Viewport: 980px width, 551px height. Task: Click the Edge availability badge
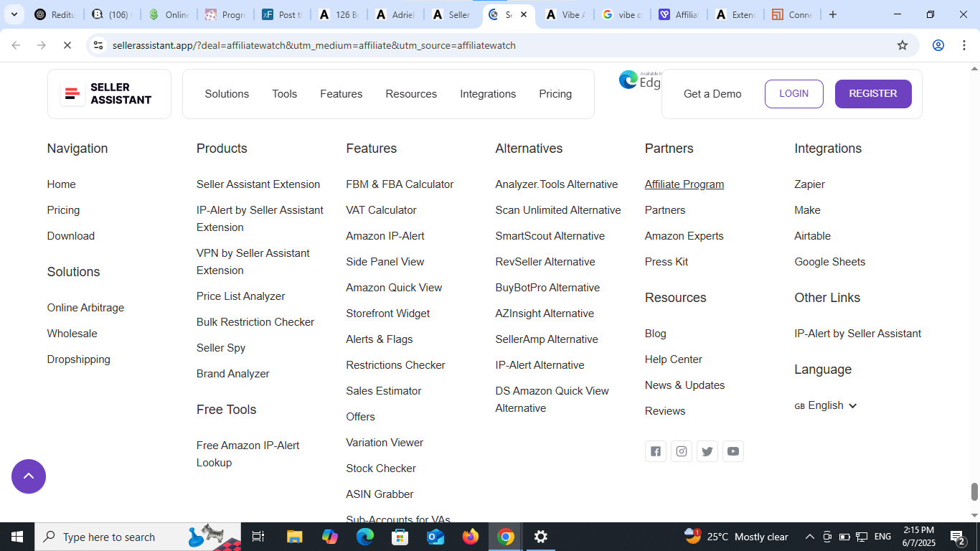tap(640, 80)
